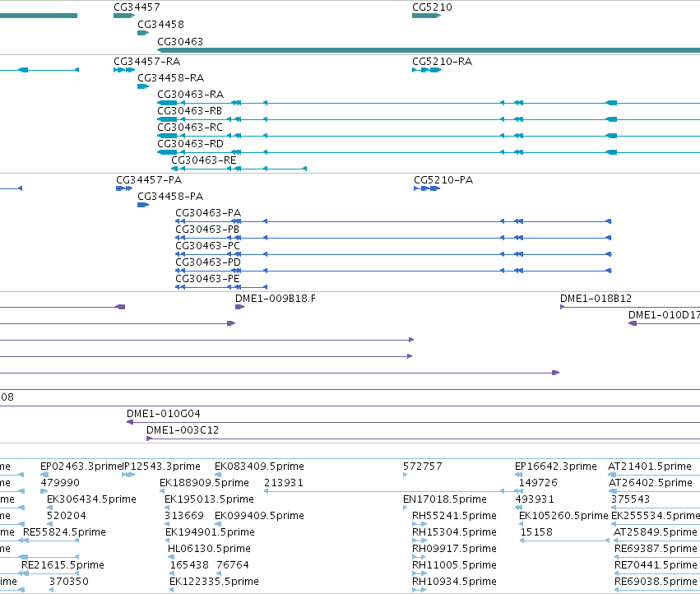Click EST label EK306434.5prime

pos(91,499)
